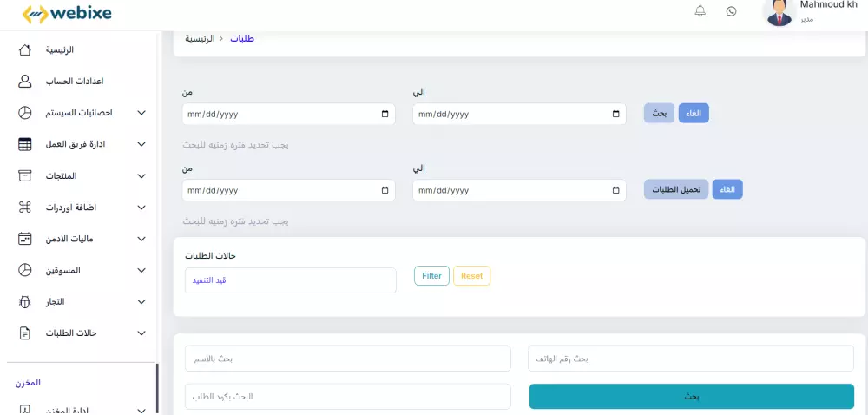Expand the المنتجات sidebar menu chevron
Screen dimensions: 868x415
pyautogui.click(x=141, y=176)
